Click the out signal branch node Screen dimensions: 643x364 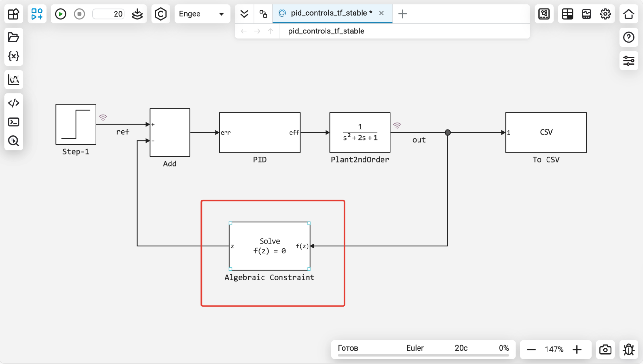447,132
